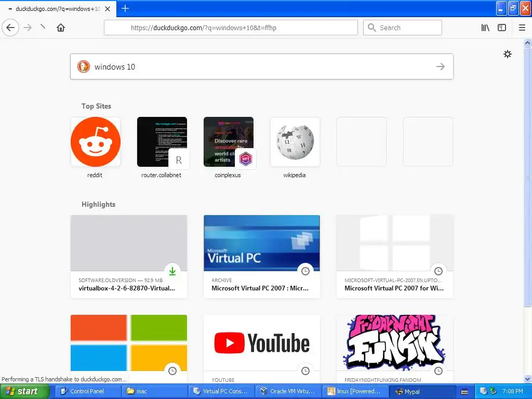
Task: Stop loading with the spinner button
Action: click(x=43, y=27)
